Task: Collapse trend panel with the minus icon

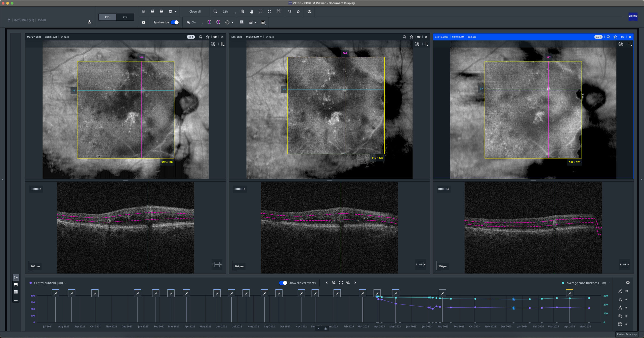Action: [x=16, y=301]
